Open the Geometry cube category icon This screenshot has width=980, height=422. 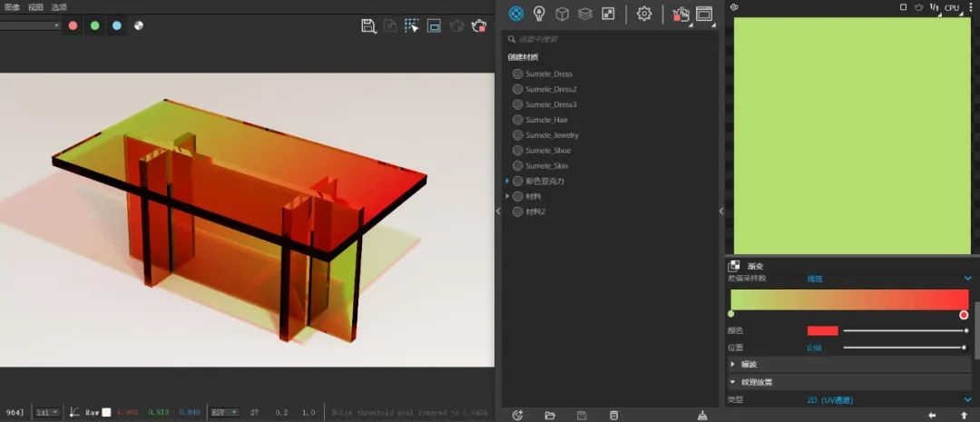(562, 14)
